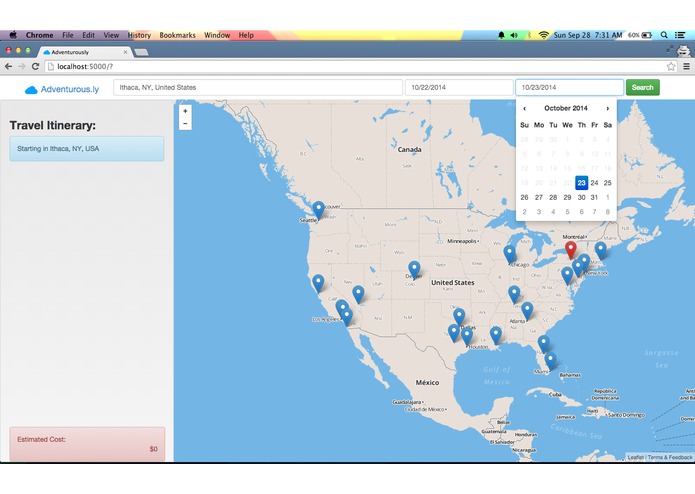Select the Chicago map pin
695x494 pixels.
[510, 255]
